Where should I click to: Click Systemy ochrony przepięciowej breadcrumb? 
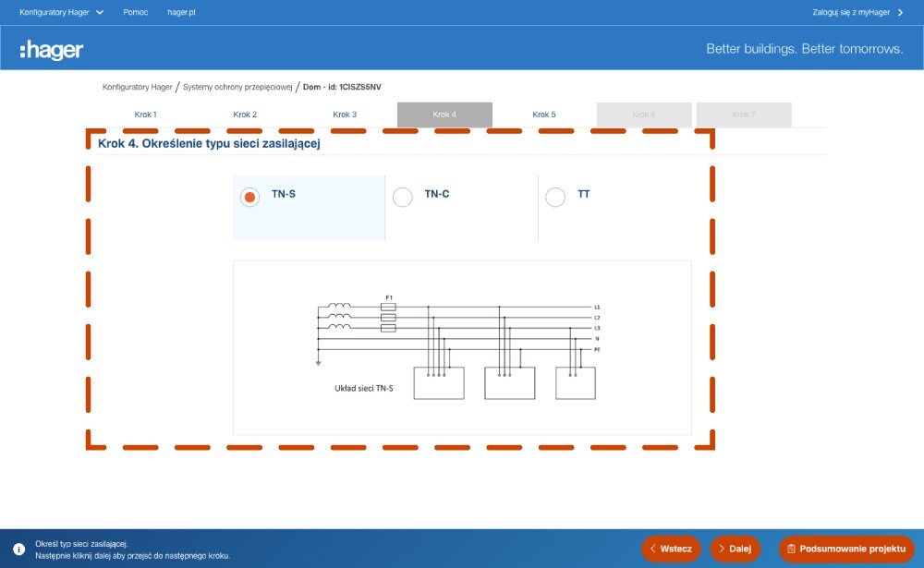tap(237, 87)
